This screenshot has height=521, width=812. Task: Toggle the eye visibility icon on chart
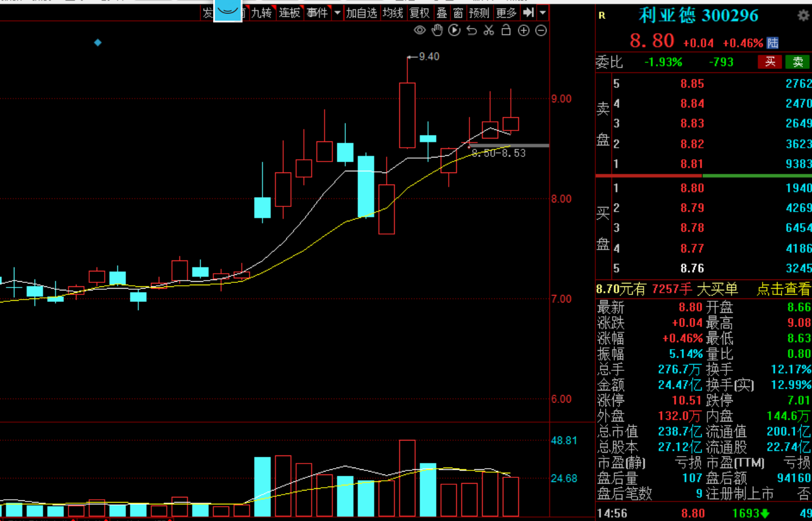coord(420,30)
